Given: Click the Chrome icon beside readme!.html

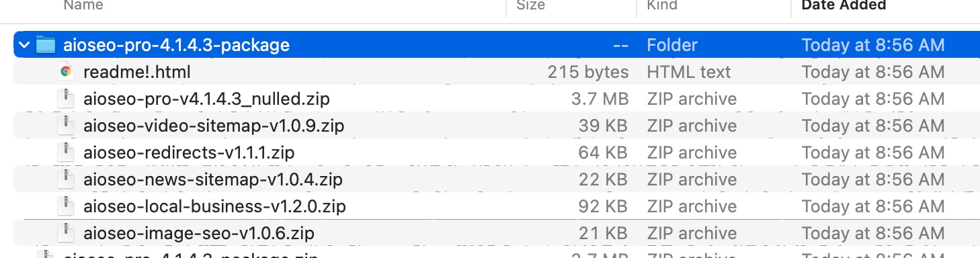Looking at the screenshot, I should [66, 71].
